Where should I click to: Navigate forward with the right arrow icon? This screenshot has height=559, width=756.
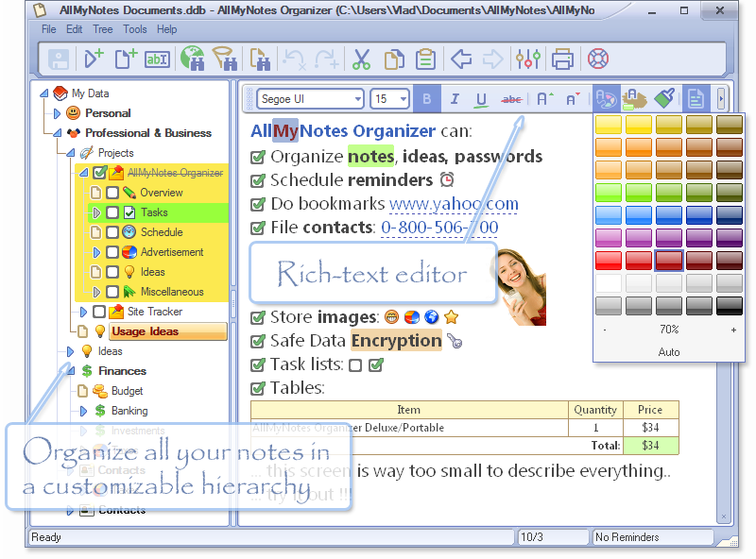click(492, 59)
